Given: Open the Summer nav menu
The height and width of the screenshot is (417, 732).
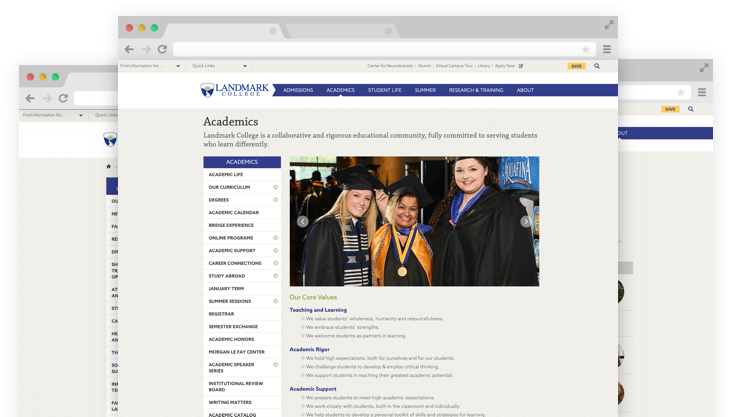Looking at the screenshot, I should tap(425, 90).
